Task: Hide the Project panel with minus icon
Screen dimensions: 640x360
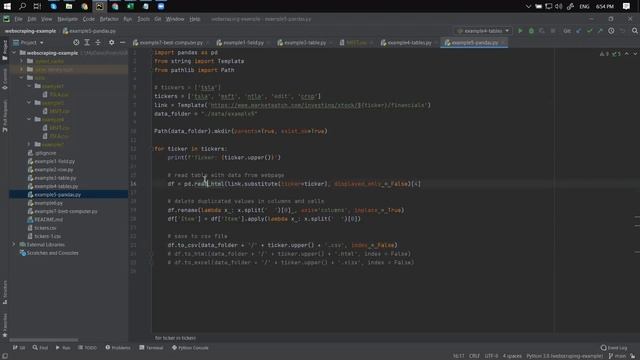Action: click(x=122, y=42)
